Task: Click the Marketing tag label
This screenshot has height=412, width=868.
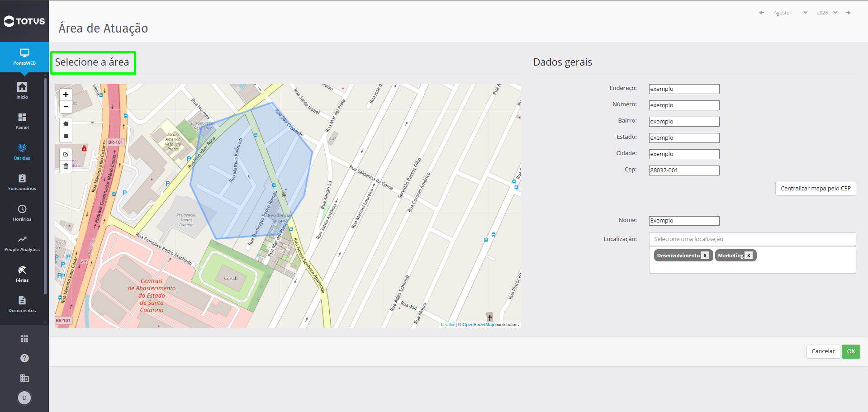Action: [x=730, y=256]
